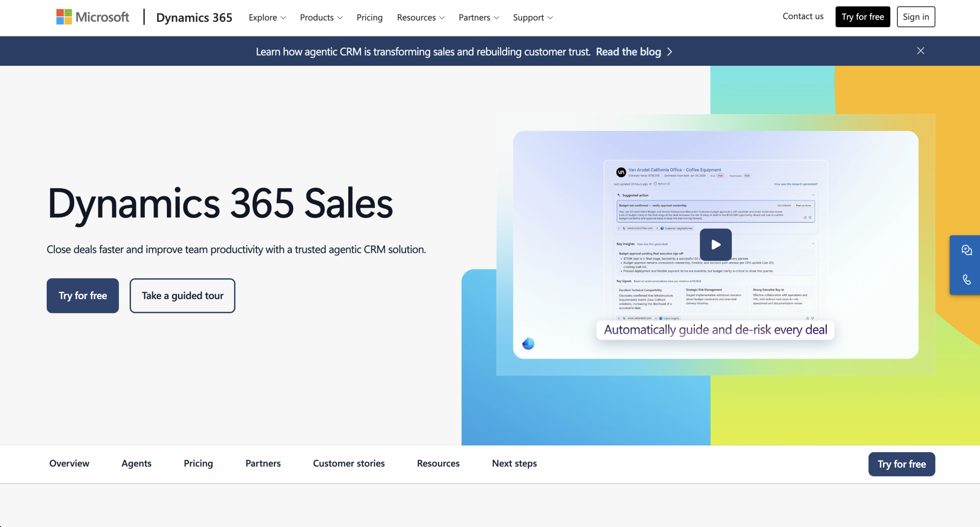The height and width of the screenshot is (527, 980).
Task: Expand the Resources dropdown in top nav
Action: pyautogui.click(x=421, y=18)
